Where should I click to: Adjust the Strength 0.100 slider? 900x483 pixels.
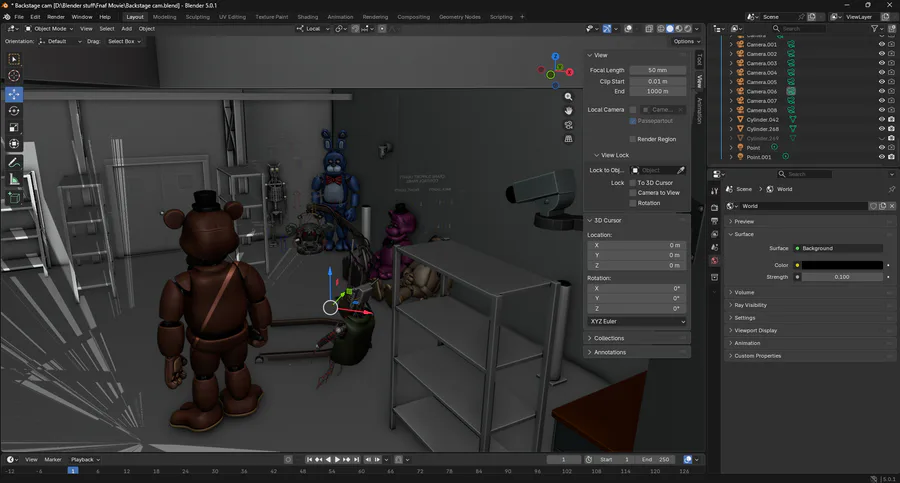(841, 277)
